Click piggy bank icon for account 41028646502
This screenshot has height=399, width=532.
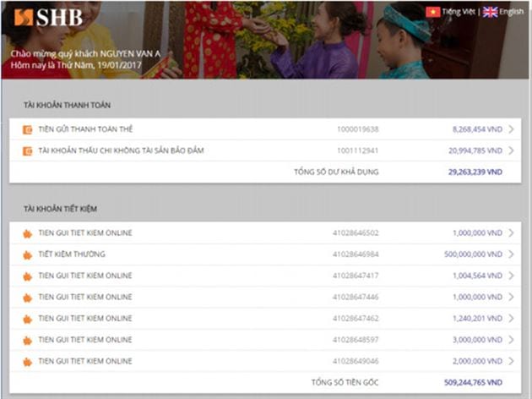[x=27, y=233]
